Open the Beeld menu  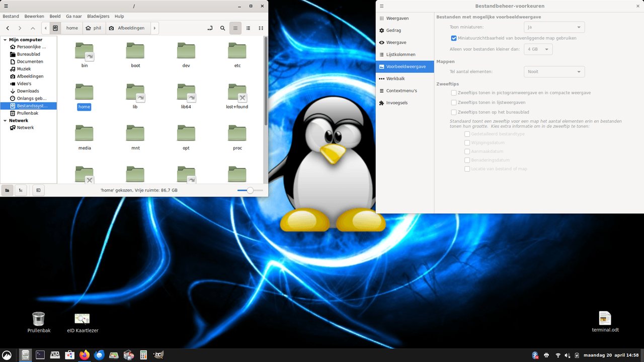(55, 17)
